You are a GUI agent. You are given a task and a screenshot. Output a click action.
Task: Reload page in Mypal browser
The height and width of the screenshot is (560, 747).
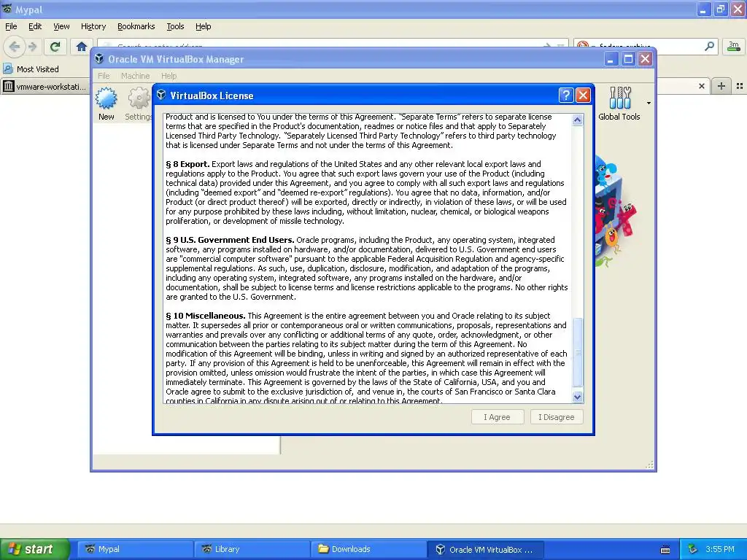coord(55,47)
